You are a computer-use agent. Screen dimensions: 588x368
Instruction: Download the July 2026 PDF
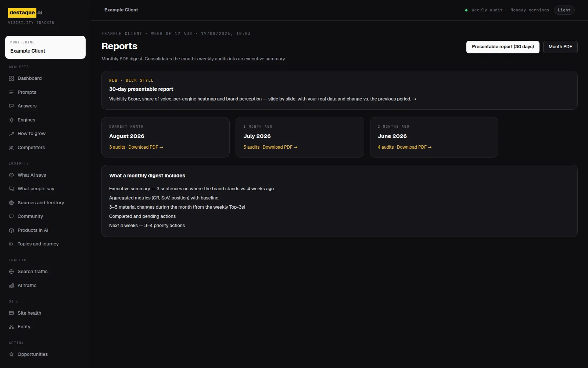[270, 147]
